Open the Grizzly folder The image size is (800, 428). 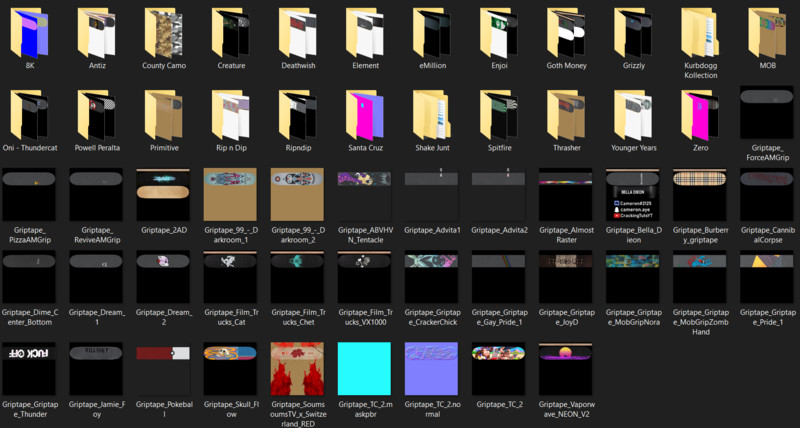(634, 33)
